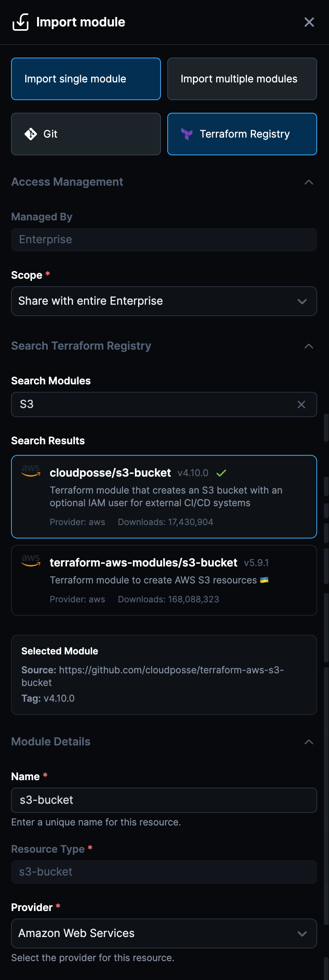Select the Git source icon
Screen dimensions: 329x980
(30, 134)
